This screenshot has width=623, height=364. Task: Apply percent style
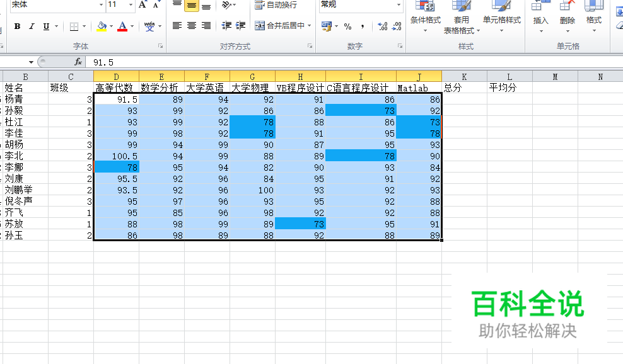[347, 26]
